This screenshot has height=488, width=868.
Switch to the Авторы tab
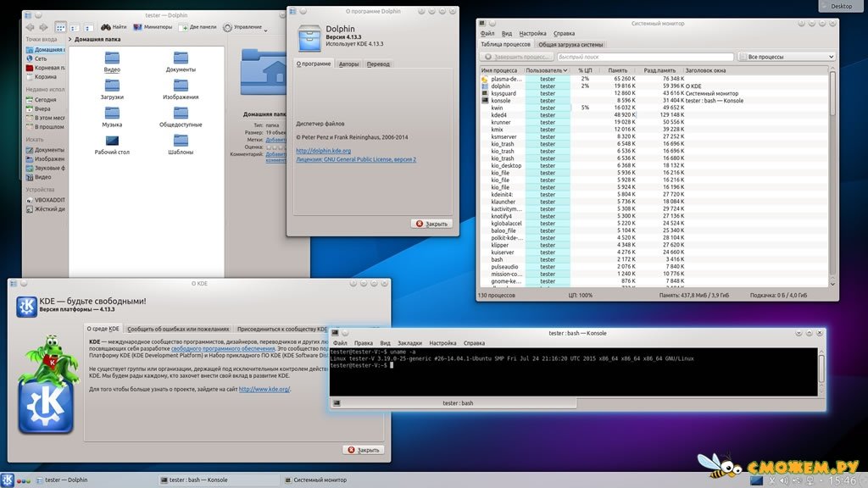(348, 64)
